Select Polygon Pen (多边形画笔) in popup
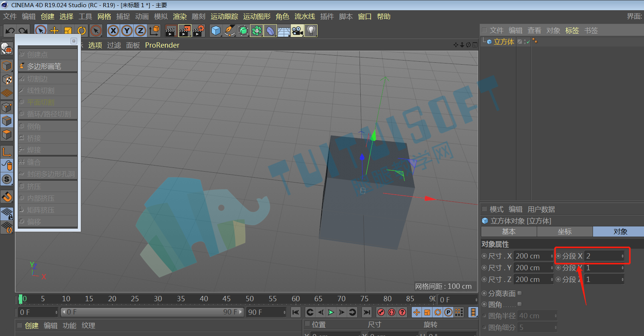The height and width of the screenshot is (336, 644). coord(48,66)
